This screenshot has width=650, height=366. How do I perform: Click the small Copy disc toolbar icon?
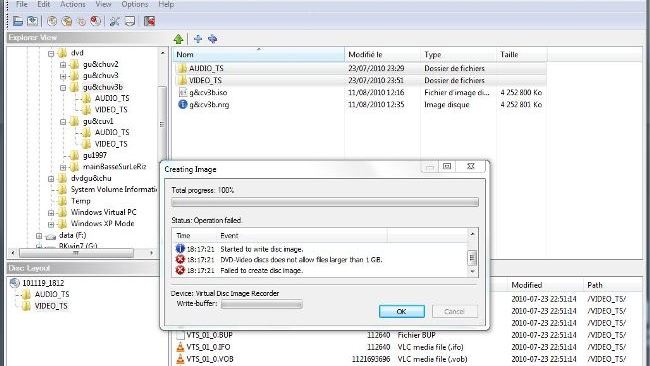point(82,21)
